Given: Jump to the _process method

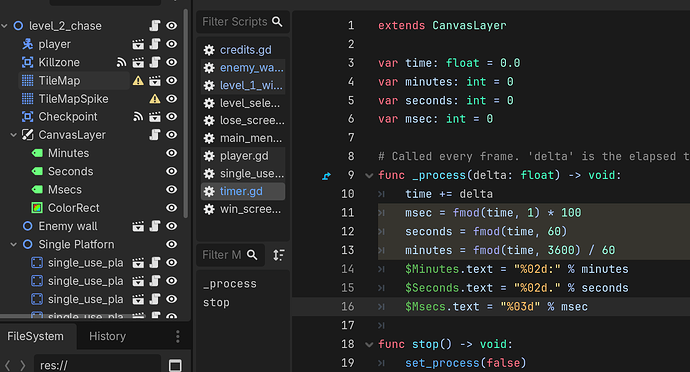Looking at the screenshot, I should click(x=229, y=284).
